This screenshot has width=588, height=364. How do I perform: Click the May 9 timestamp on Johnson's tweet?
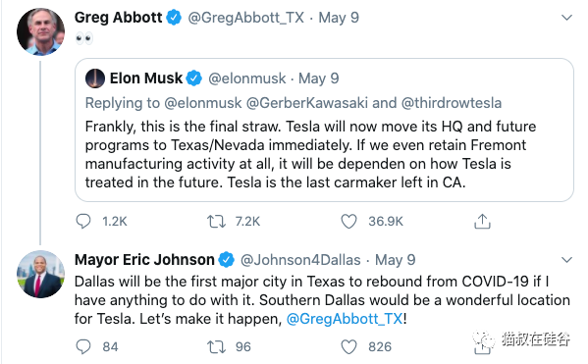(x=396, y=260)
